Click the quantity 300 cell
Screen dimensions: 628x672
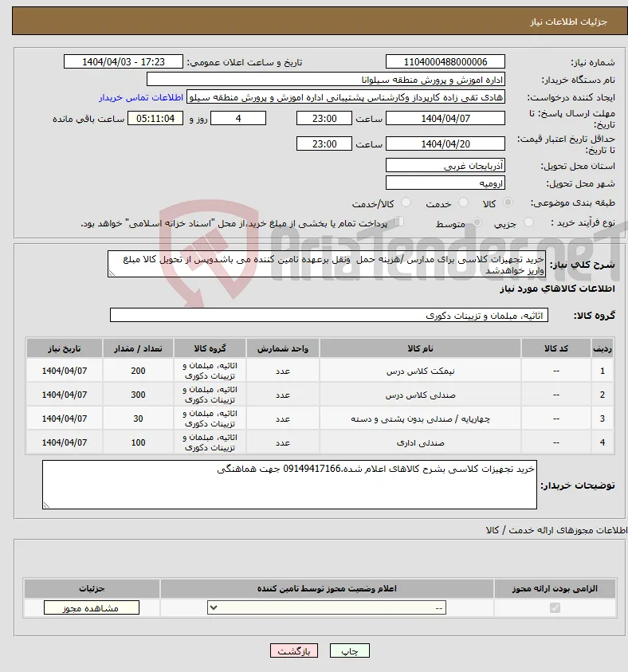(x=138, y=395)
